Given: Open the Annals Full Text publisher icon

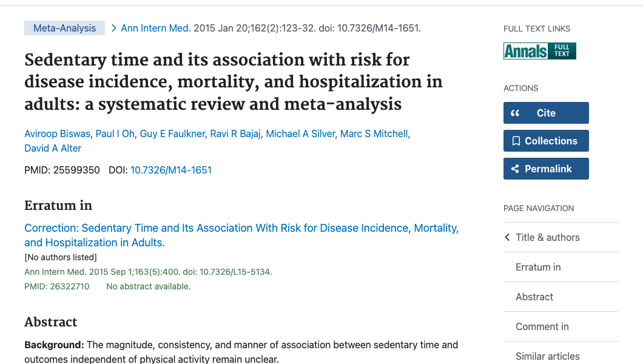Looking at the screenshot, I should 539,51.
